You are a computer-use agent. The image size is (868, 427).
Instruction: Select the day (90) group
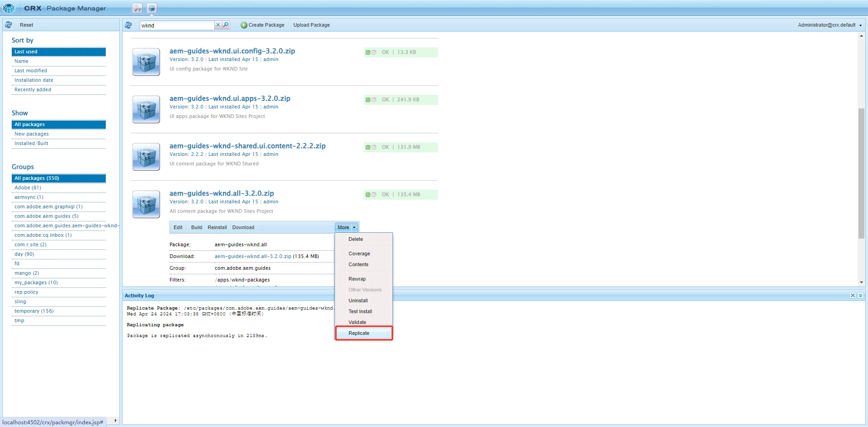59,254
